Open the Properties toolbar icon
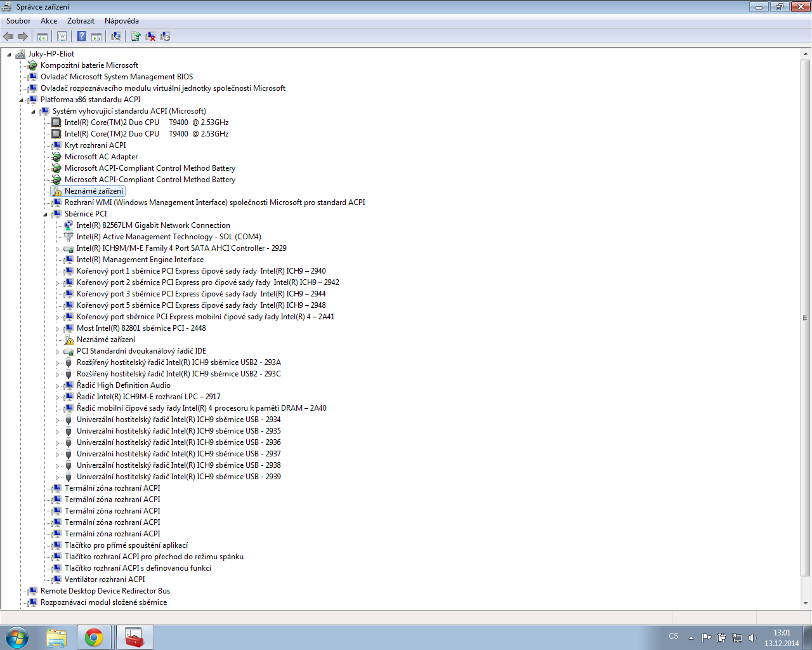Screen dimensions: 812x650 tap(62, 37)
